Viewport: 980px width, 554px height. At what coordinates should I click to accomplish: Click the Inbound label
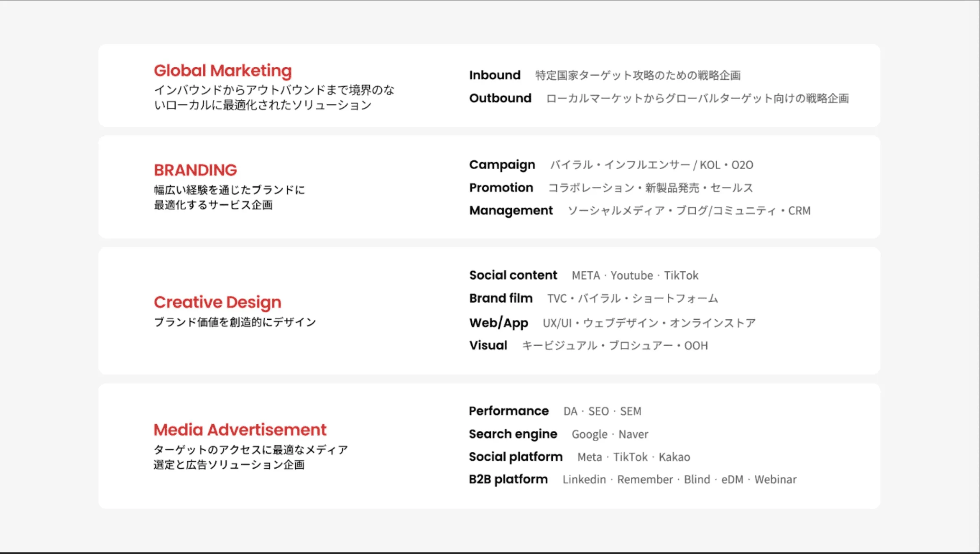click(494, 75)
